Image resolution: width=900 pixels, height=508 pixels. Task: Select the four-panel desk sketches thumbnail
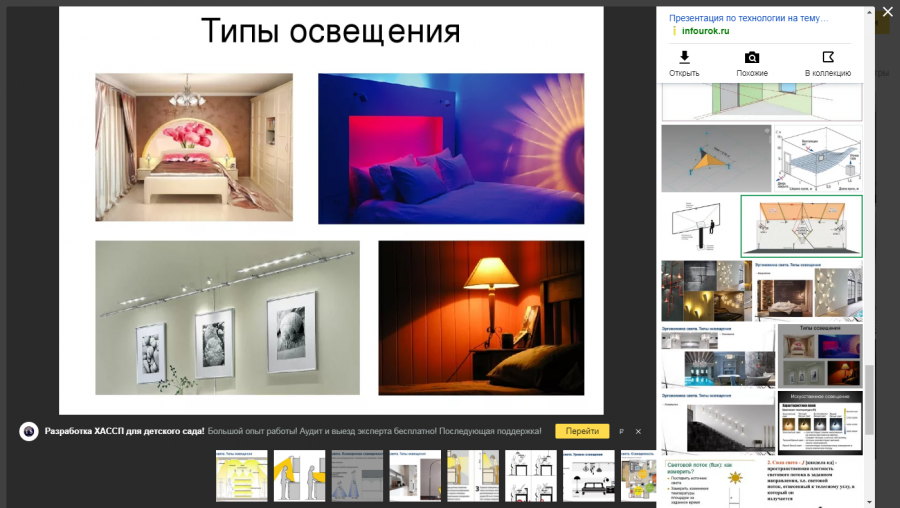[x=531, y=476]
